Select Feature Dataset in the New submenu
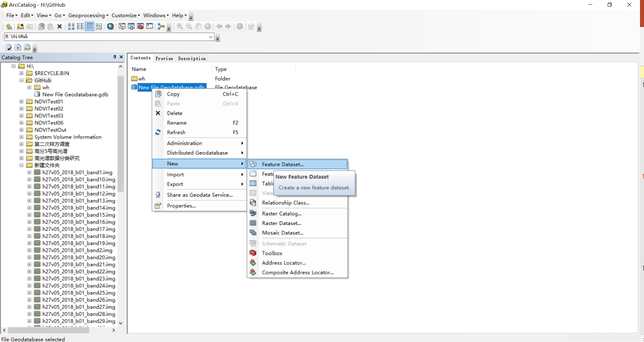 (x=297, y=164)
